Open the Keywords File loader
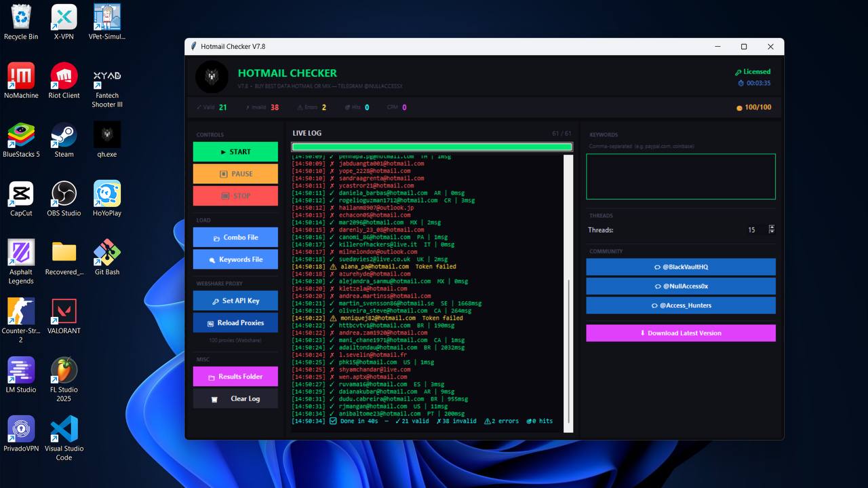The height and width of the screenshot is (488, 868). 235,259
